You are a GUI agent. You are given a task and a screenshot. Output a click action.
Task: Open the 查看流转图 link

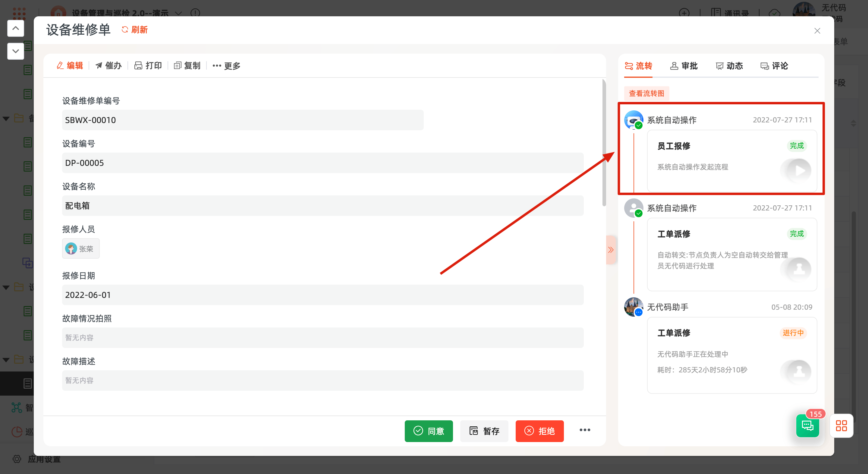pyautogui.click(x=646, y=93)
